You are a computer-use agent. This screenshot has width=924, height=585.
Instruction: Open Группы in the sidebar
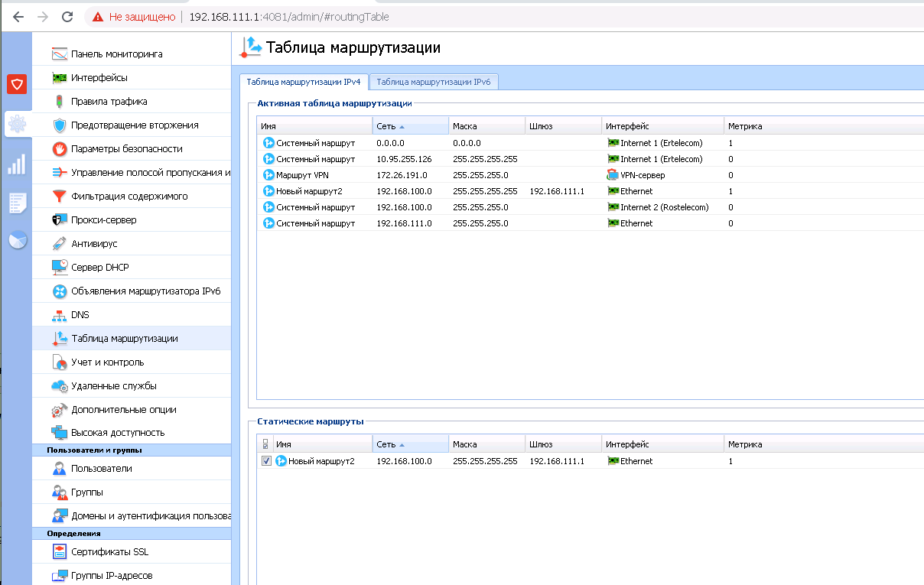click(x=132, y=492)
